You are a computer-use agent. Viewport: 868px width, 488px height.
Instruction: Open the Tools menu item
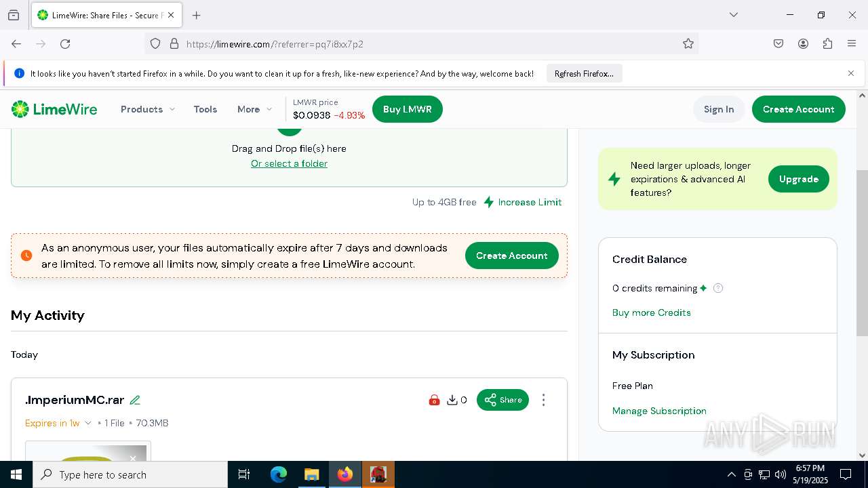point(205,109)
